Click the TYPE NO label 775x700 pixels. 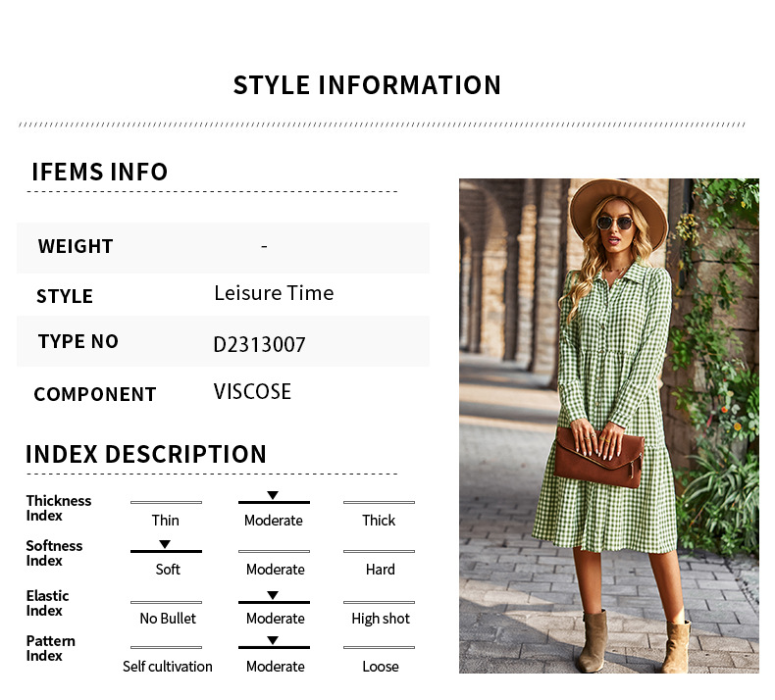78,341
